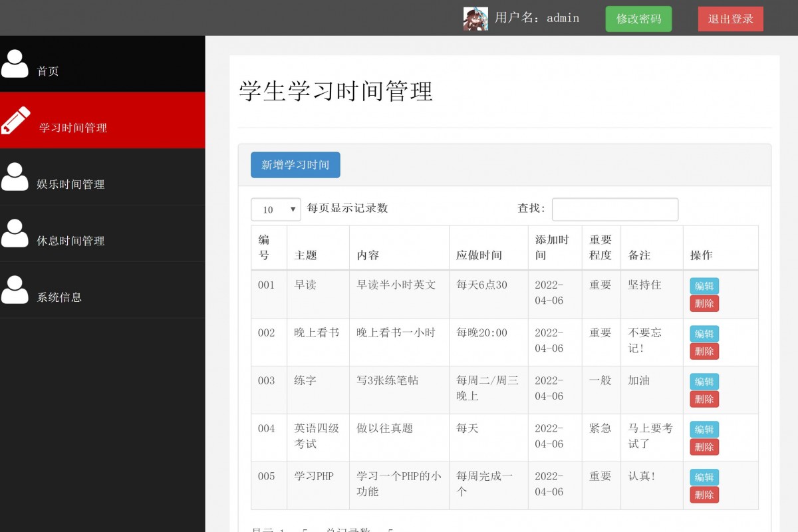
Task: Click the 查找 search input field
Action: pyautogui.click(x=614, y=209)
